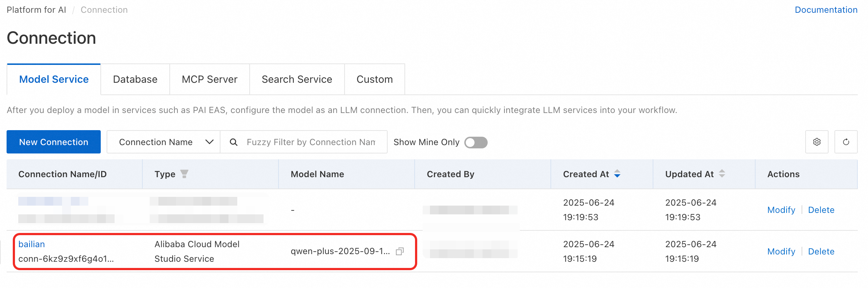Click the New Connection button
The image size is (868, 288).
tap(54, 142)
